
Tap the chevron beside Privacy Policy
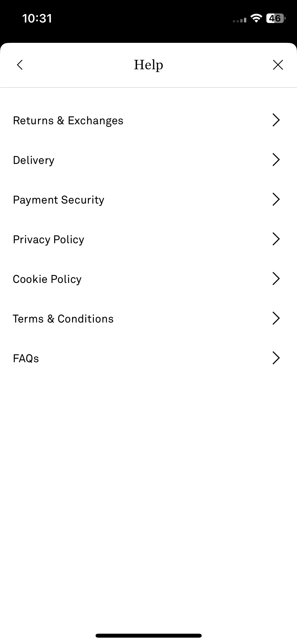click(276, 239)
